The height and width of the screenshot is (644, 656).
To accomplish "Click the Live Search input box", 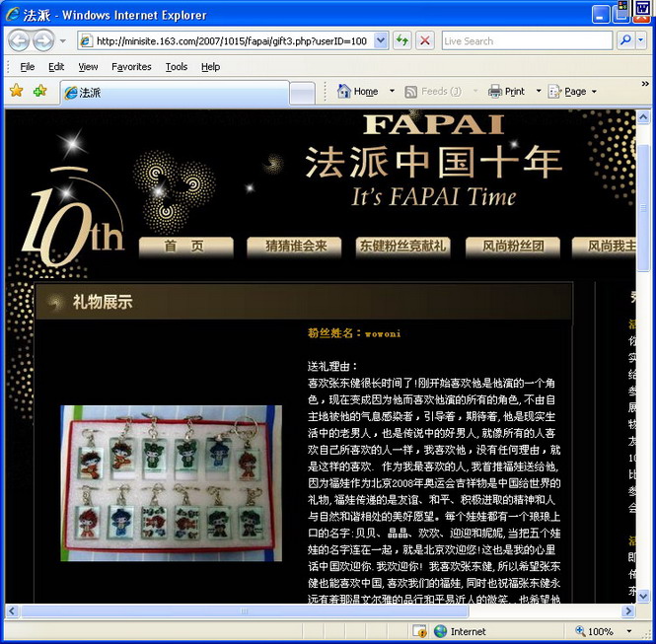I will [527, 41].
